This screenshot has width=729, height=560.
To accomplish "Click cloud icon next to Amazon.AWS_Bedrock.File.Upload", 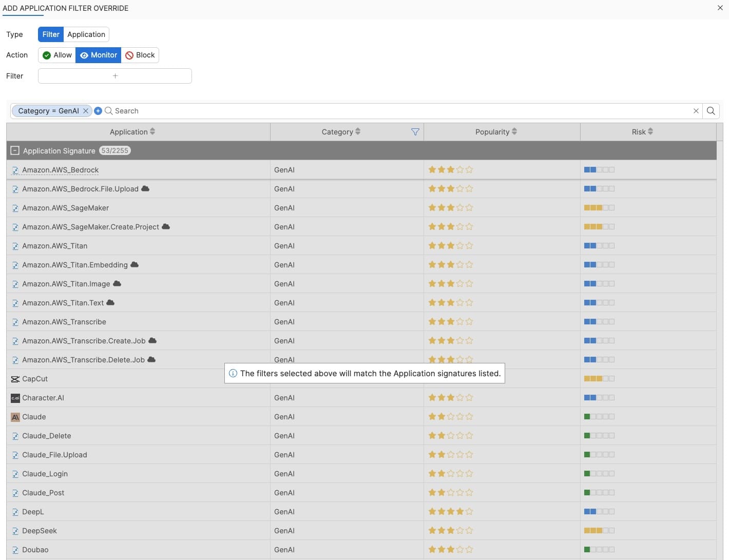I will (x=145, y=188).
